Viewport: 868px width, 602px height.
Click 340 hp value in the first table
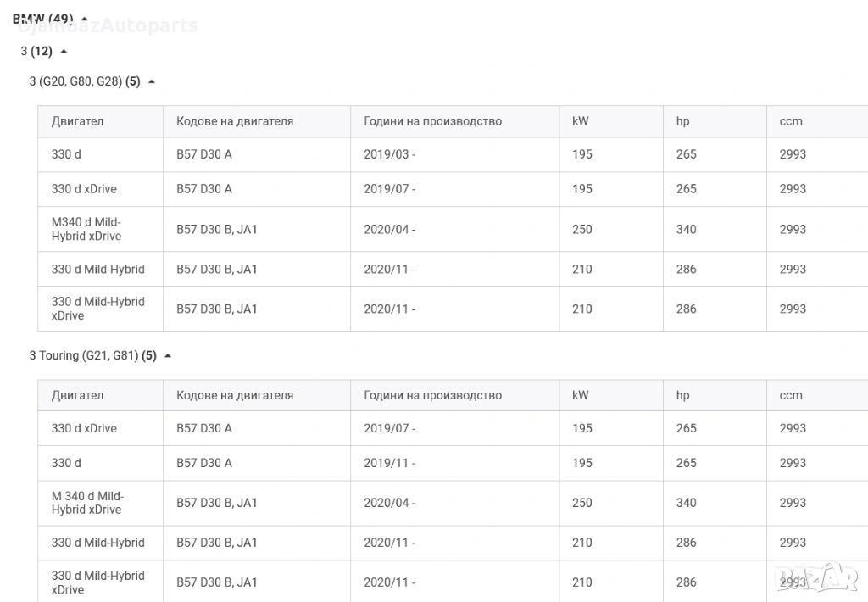click(x=686, y=229)
